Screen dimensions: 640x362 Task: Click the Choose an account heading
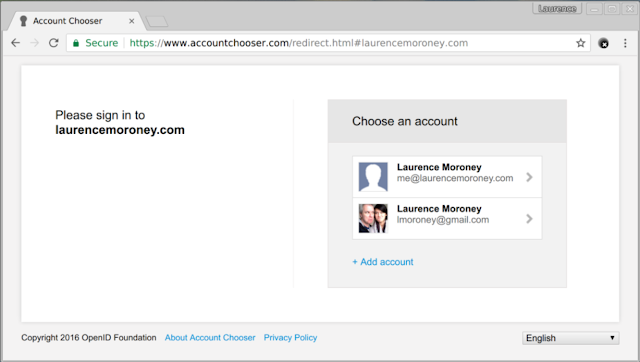coord(405,121)
